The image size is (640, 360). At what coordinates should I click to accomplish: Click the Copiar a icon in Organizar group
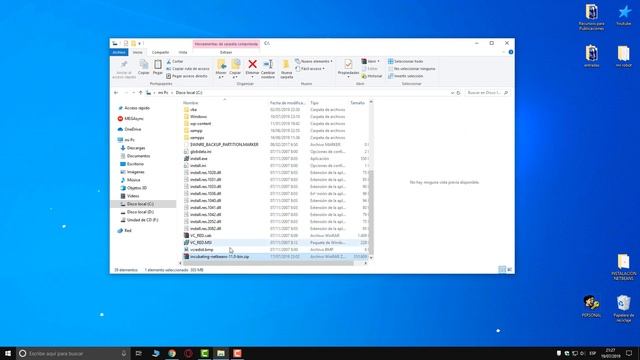coord(236,69)
